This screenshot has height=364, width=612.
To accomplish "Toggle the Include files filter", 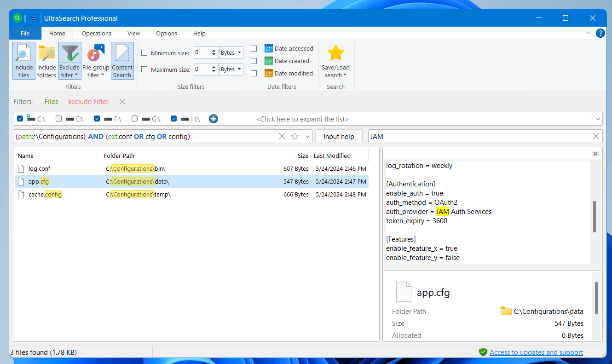I will [x=23, y=61].
